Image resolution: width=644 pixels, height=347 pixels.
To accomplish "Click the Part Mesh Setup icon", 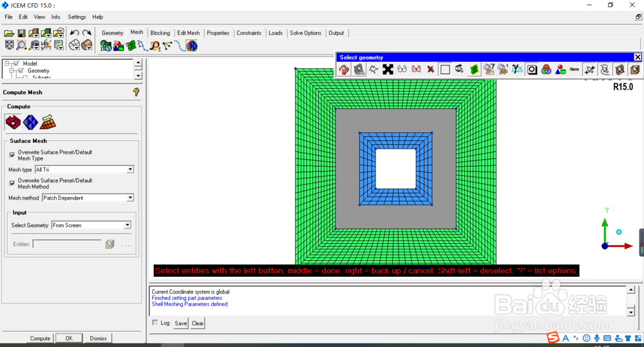I will (118, 46).
